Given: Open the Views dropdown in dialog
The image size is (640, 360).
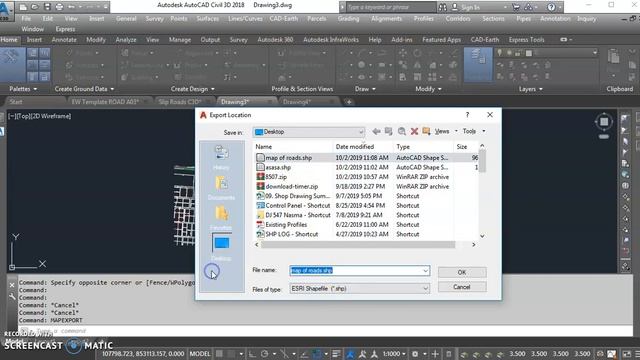Looking at the screenshot, I should coord(446,131).
